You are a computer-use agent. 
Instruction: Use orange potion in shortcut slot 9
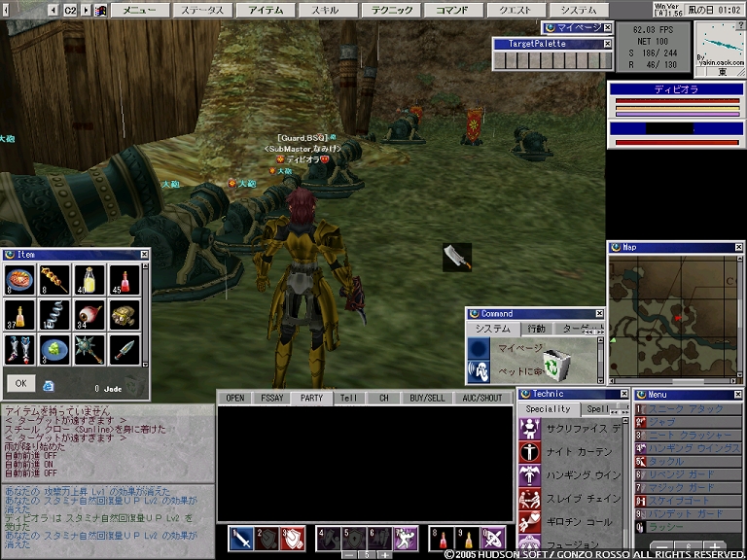(467, 539)
